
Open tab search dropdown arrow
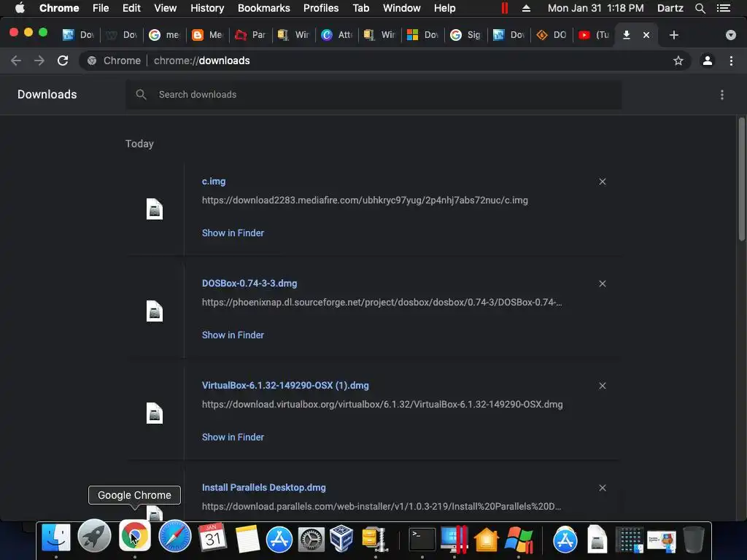tap(730, 35)
